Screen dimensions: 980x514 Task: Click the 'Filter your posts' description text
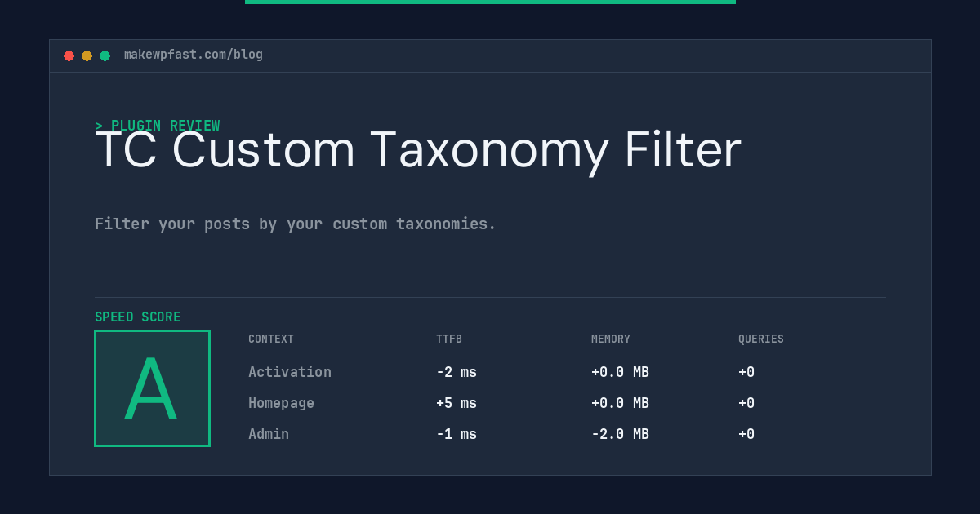point(296,224)
